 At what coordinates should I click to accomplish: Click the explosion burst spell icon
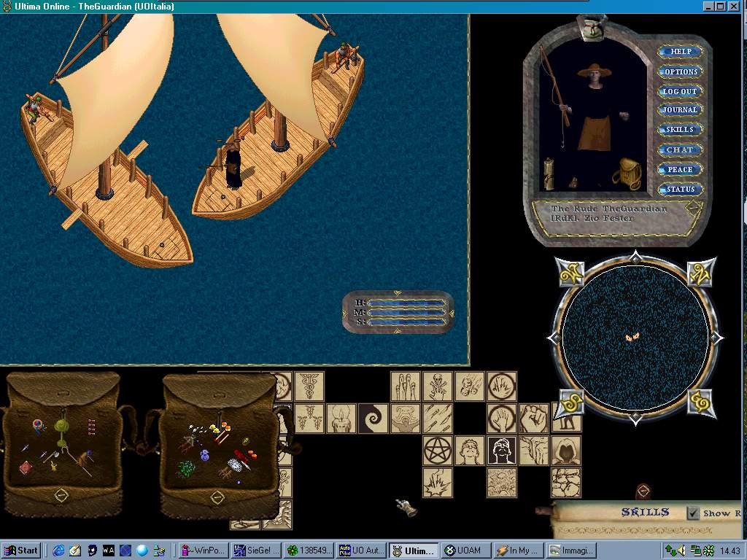pyautogui.click(x=438, y=483)
